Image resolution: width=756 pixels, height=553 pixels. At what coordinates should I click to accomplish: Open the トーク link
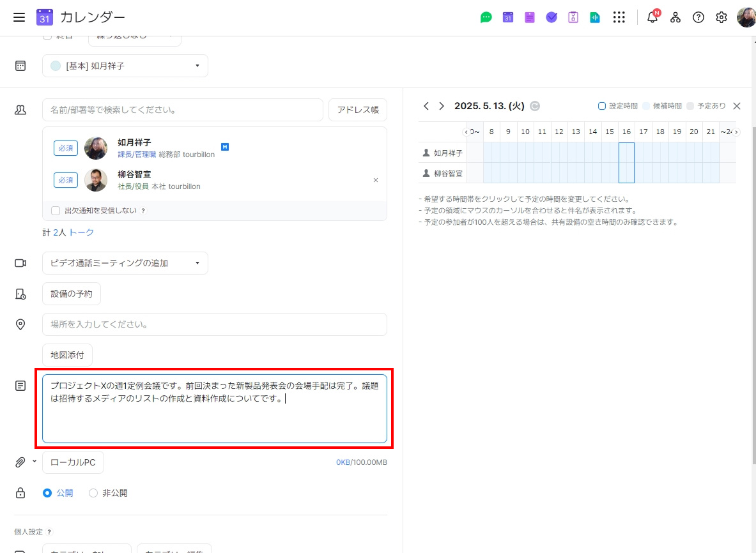coord(82,232)
